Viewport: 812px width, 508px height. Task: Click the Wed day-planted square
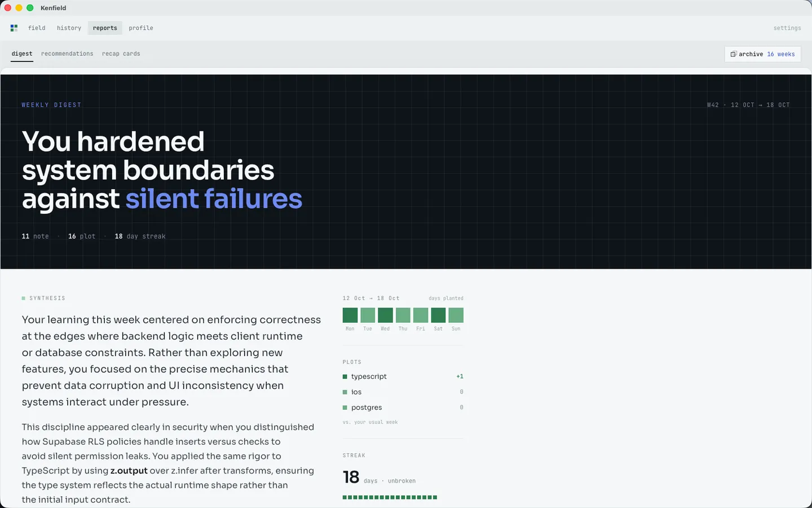coord(385,315)
